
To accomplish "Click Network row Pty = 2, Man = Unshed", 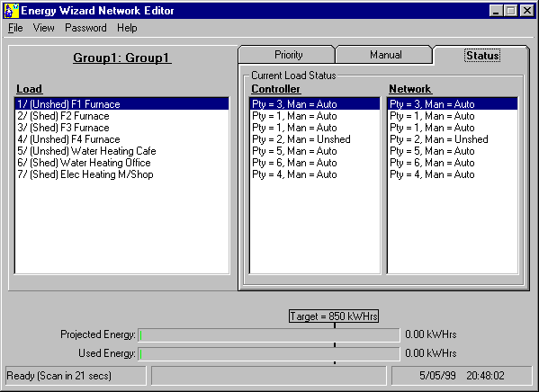I will [453, 139].
